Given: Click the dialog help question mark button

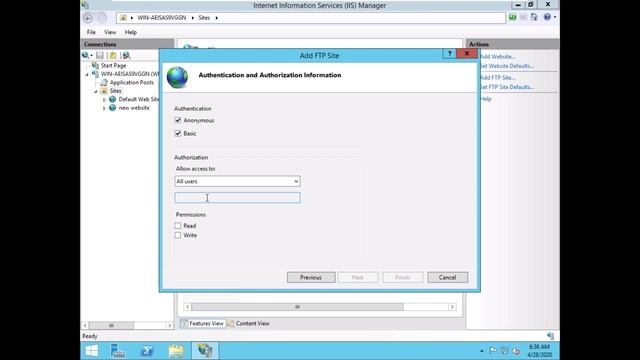Looking at the screenshot, I should [x=449, y=53].
